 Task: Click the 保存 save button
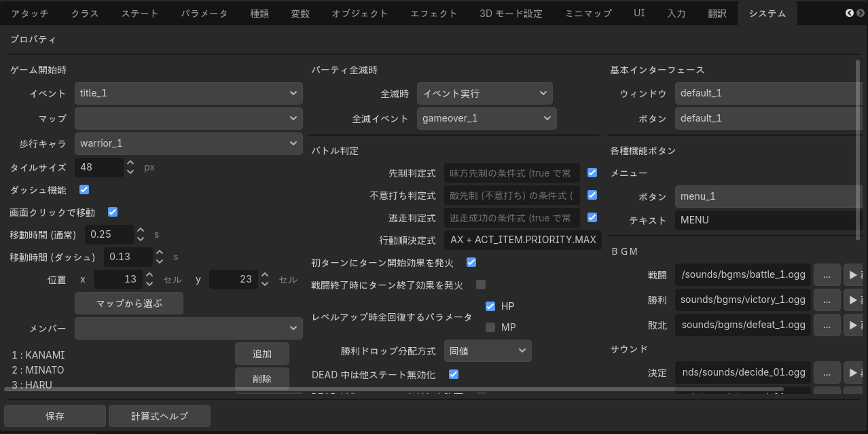click(x=55, y=416)
